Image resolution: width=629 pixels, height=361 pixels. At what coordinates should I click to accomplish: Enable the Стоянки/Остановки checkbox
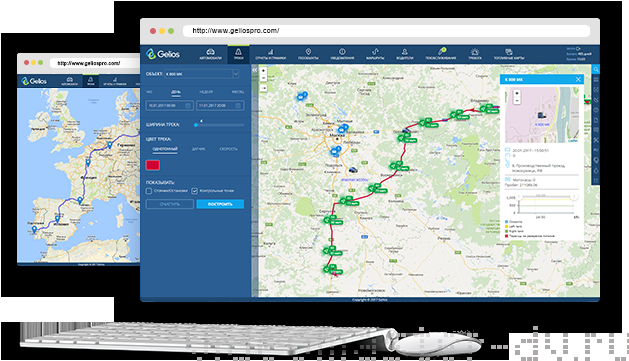click(149, 191)
